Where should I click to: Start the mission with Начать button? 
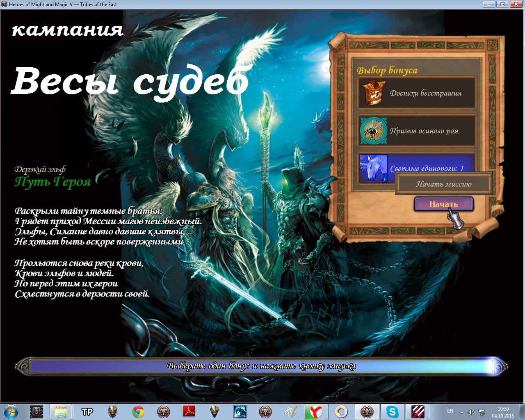[x=443, y=204]
